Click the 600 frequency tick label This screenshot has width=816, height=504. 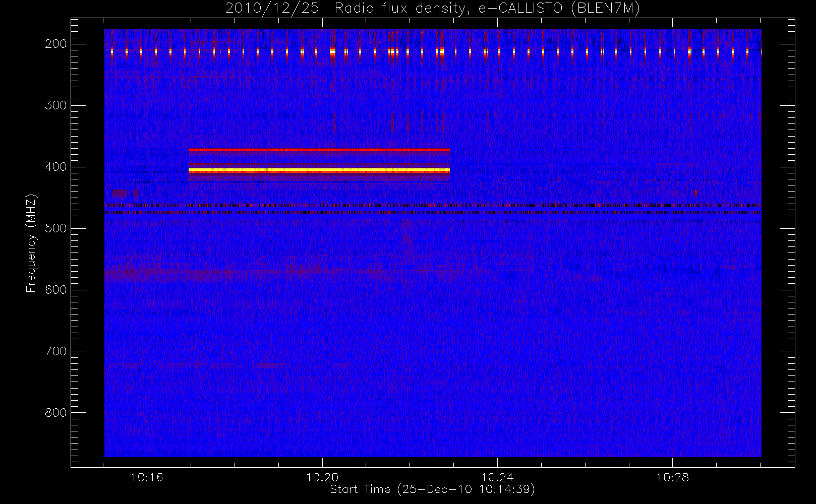pos(55,290)
